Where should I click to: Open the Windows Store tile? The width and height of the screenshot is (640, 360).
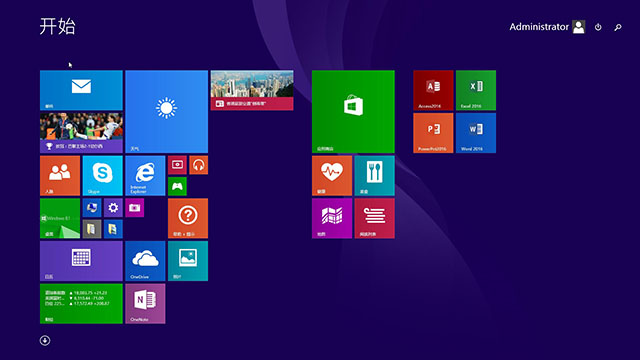point(353,111)
